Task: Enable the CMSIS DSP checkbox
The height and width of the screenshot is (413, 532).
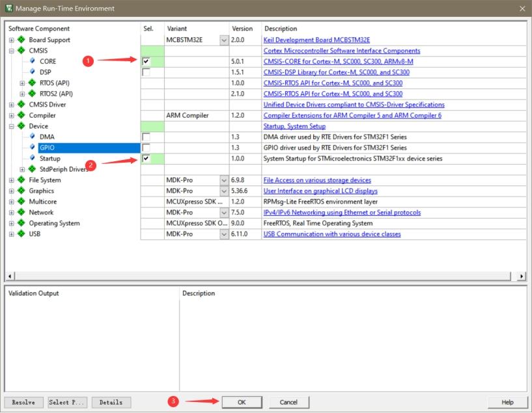Action: click(147, 72)
